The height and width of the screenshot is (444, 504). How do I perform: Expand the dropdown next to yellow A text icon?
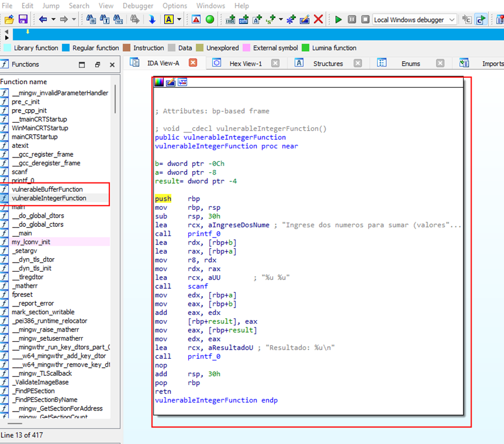point(179,19)
